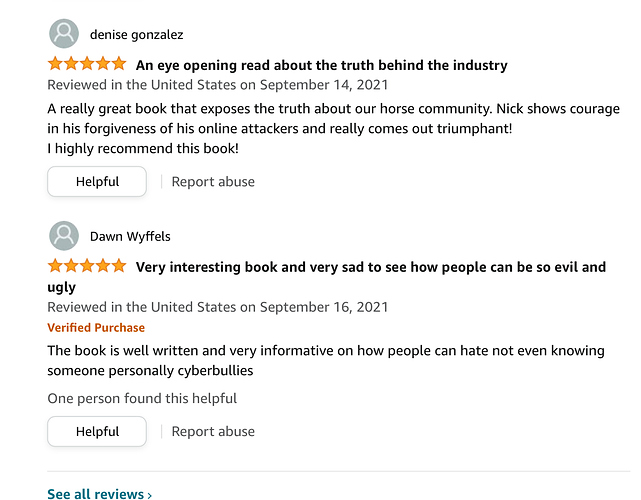
Task: Click review text mentioning I highly recommend this book
Action: [143, 148]
